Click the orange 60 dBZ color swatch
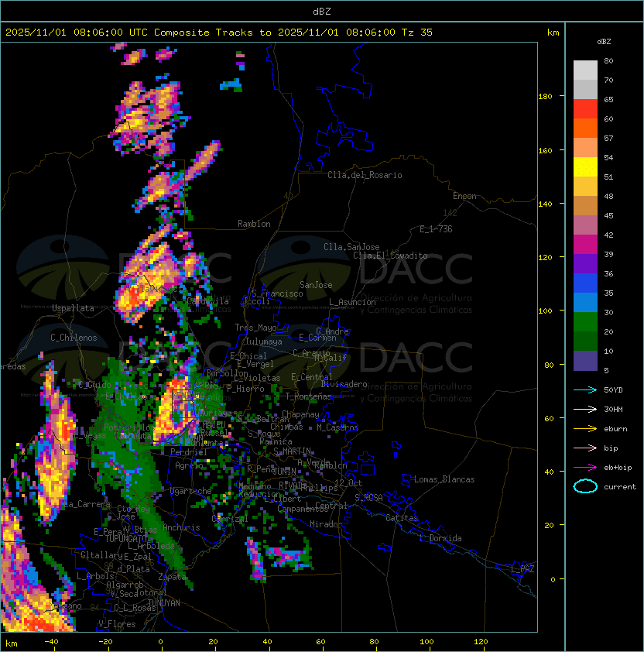 (585, 128)
